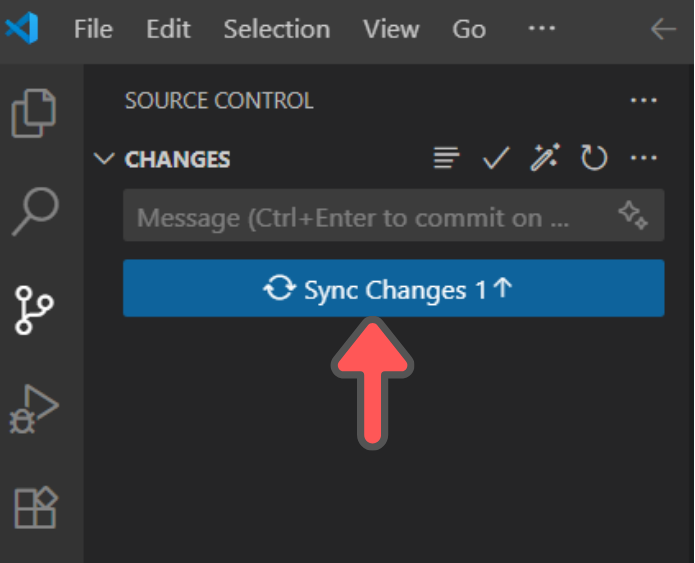Open CHANGES section more actions ellipsis
This screenshot has width=695, height=563.
644,158
